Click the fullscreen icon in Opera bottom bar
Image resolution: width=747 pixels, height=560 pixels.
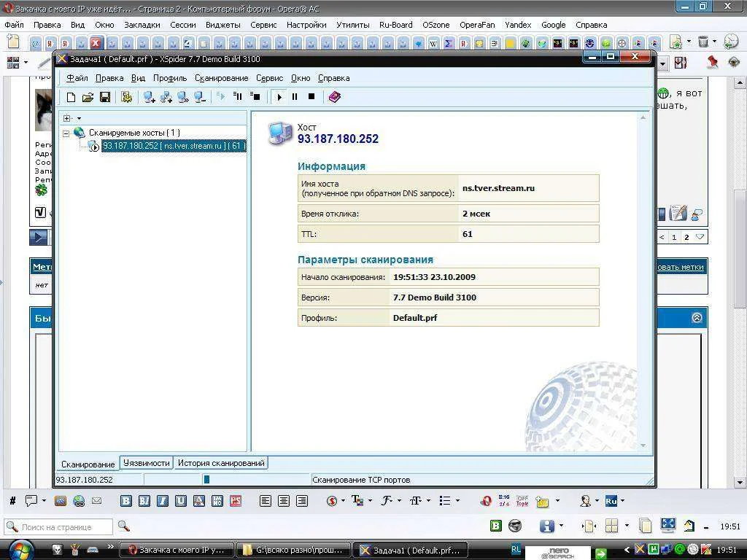668,525
